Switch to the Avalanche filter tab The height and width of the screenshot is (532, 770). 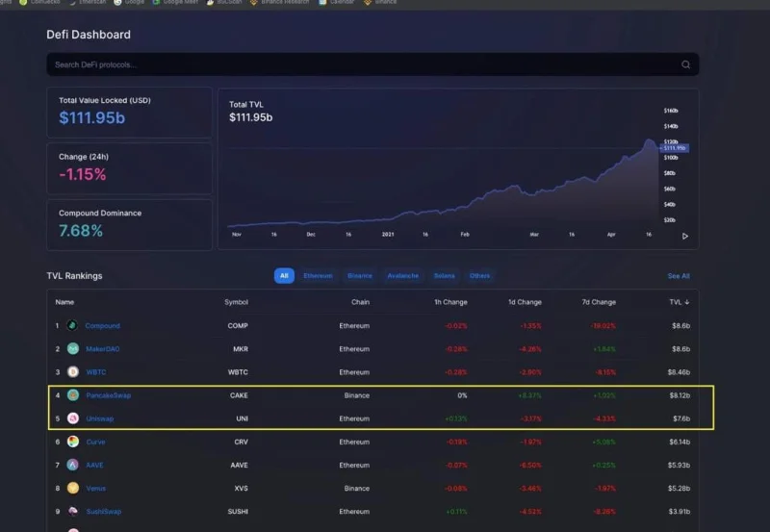tap(402, 276)
